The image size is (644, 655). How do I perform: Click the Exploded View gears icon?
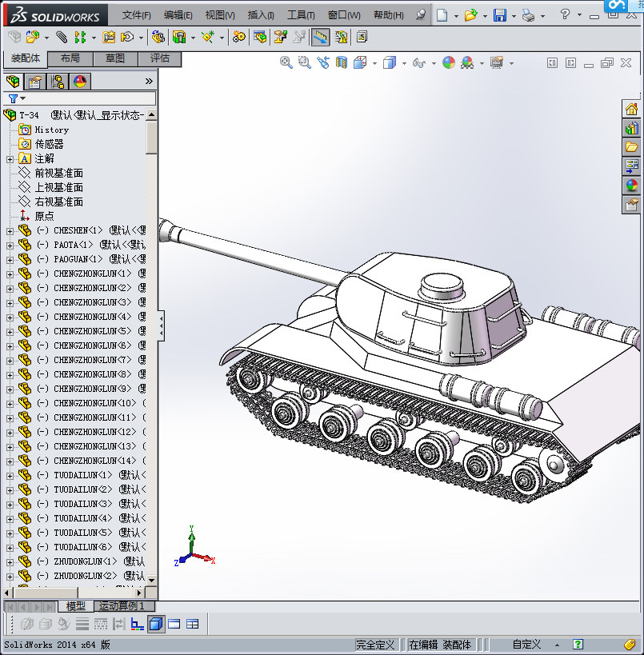pyautogui.click(x=238, y=36)
